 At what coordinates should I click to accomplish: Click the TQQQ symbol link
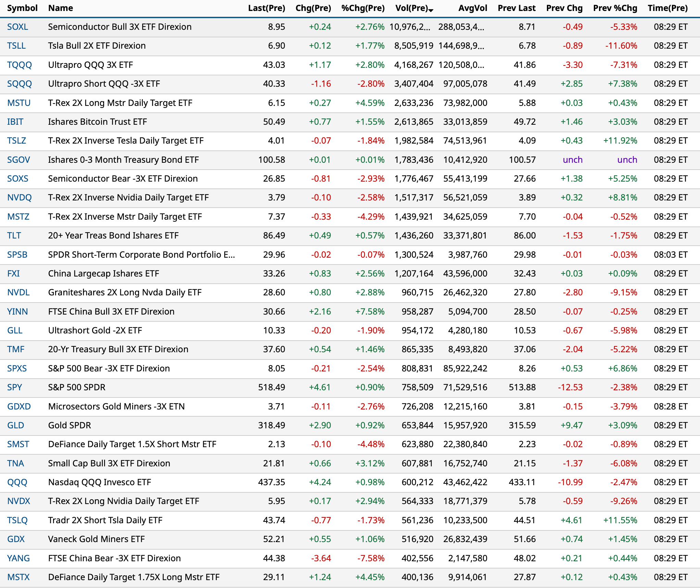(x=20, y=65)
